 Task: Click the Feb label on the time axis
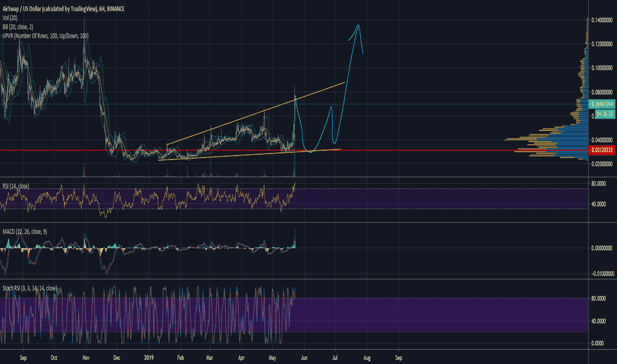181,357
